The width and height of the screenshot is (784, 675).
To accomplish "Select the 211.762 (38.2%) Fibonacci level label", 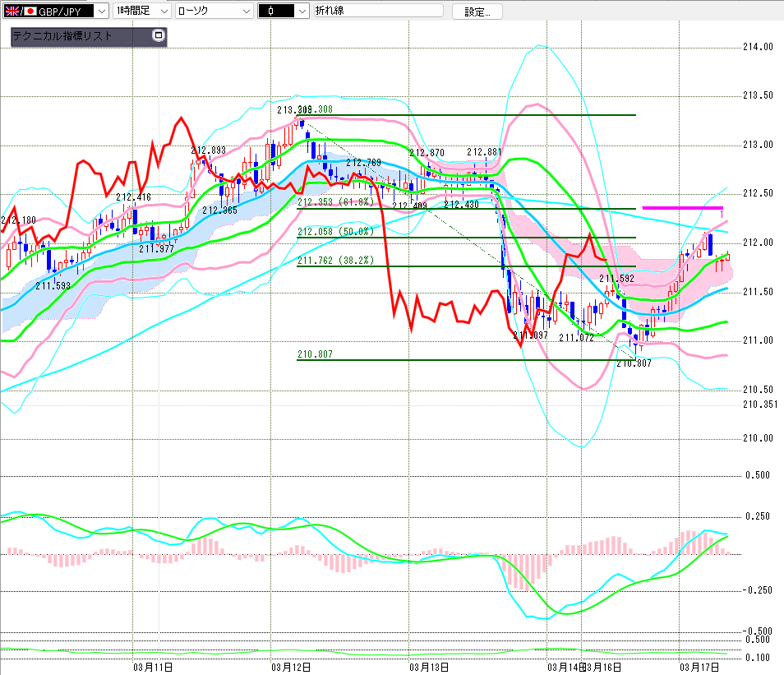I will 335,261.
